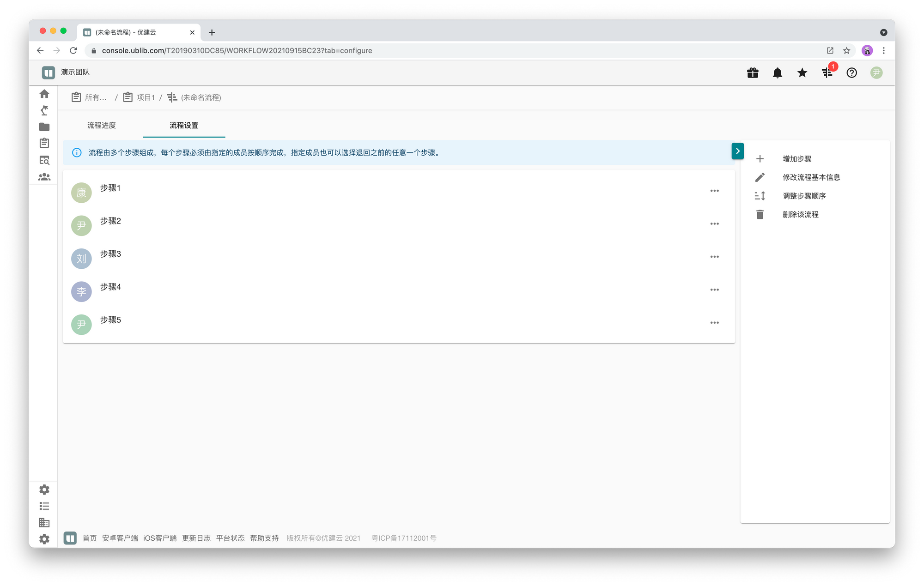
Task: Open more options for 步骤3
Action: pos(714,257)
